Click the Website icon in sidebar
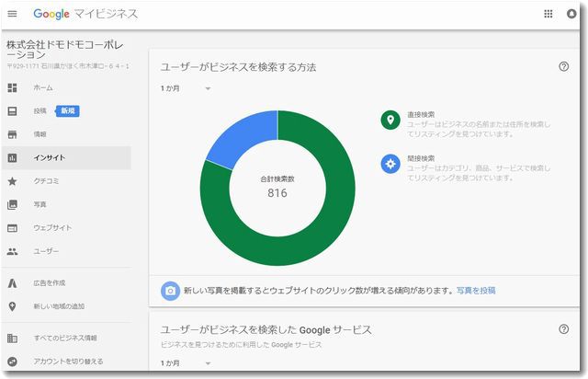Screen dimensions: 588x379 pos(12,228)
